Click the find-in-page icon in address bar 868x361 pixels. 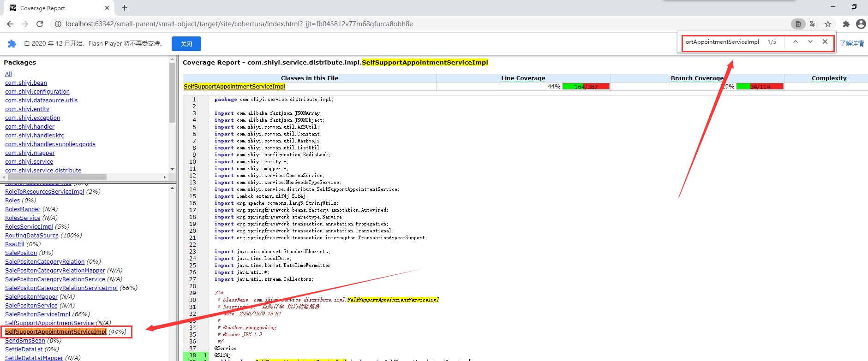(x=798, y=24)
